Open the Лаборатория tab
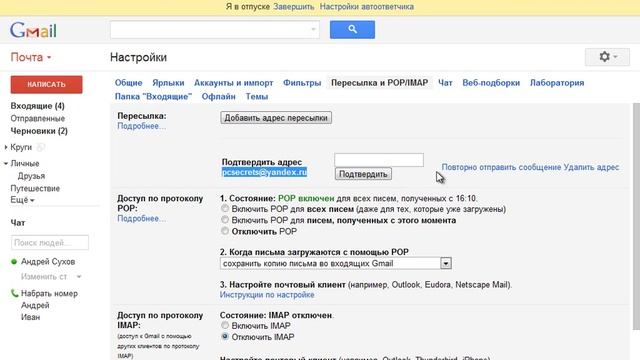The image size is (640, 360). [557, 83]
